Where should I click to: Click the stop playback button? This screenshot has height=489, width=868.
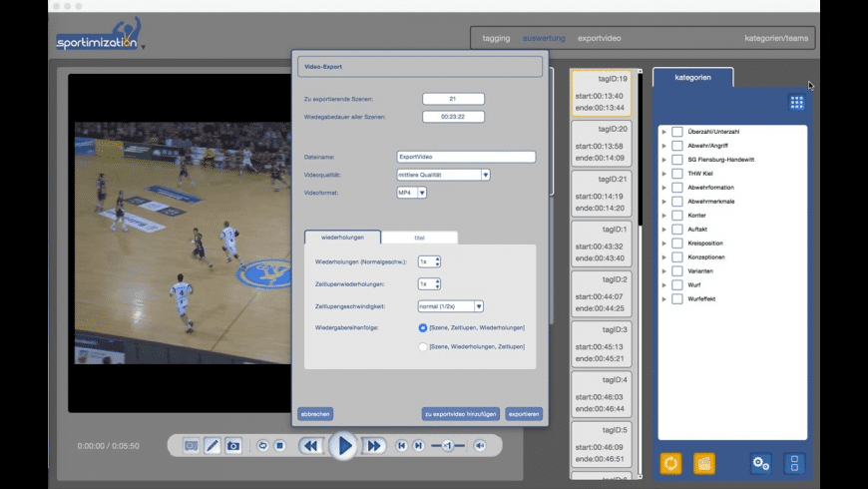tap(280, 446)
